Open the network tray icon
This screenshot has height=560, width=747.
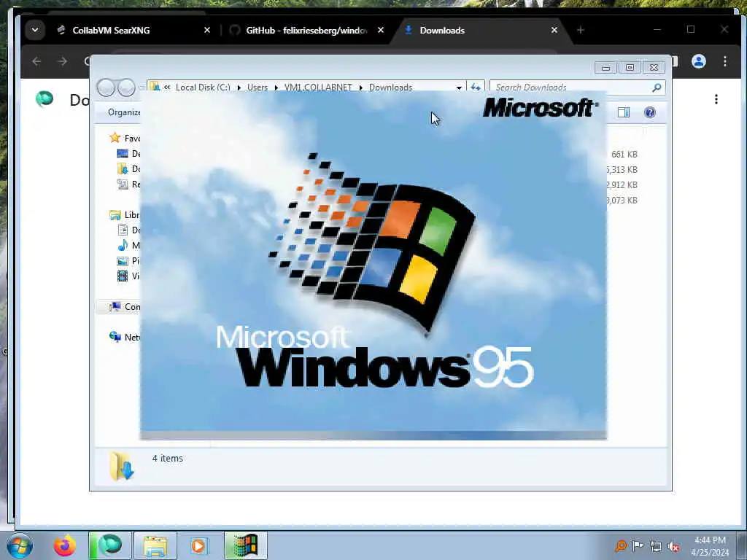point(656,546)
